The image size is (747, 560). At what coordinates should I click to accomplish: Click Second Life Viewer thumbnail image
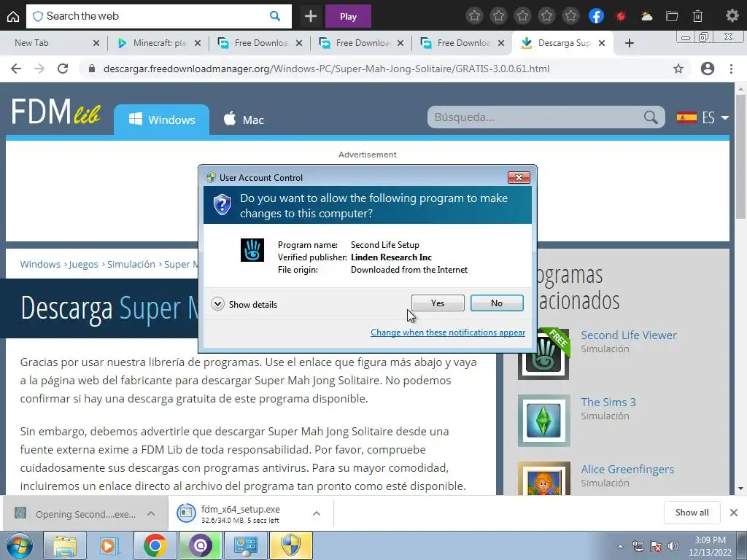[544, 354]
